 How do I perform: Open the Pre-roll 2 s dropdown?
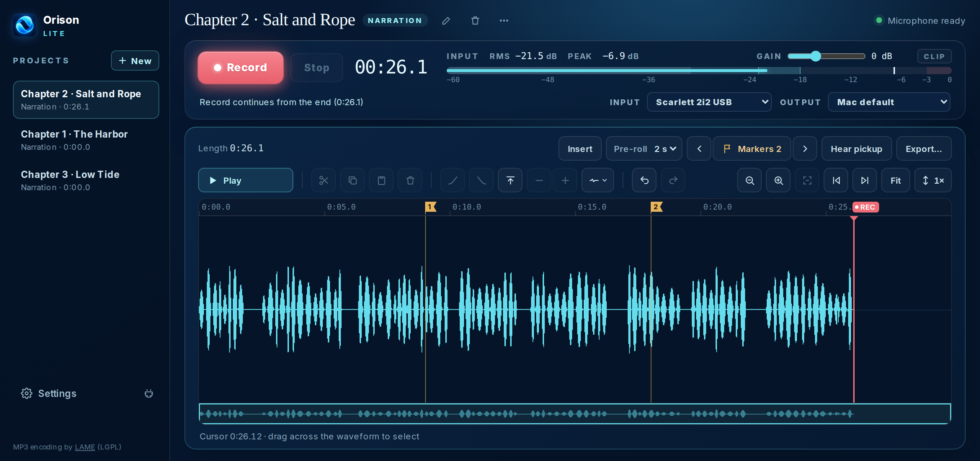pos(644,149)
